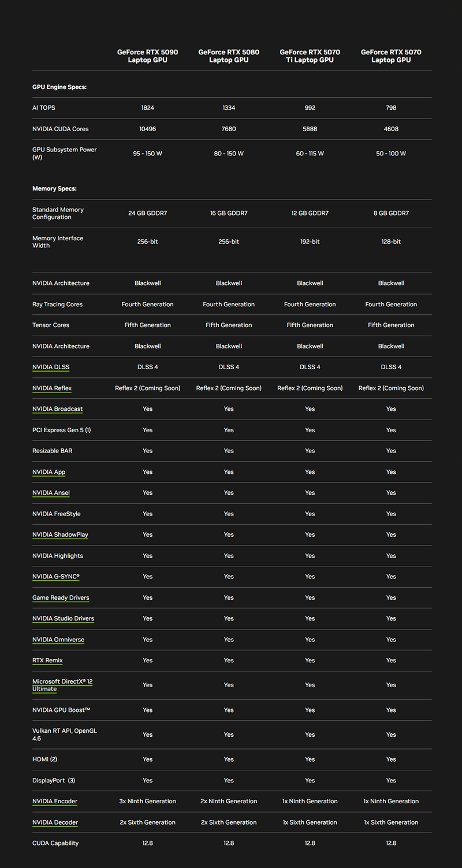Select the 5888 CUDA cores value
The image size is (462, 868).
click(x=310, y=129)
